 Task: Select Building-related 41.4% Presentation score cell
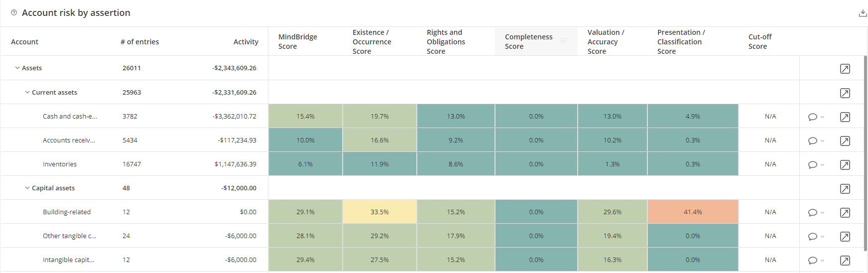point(692,212)
